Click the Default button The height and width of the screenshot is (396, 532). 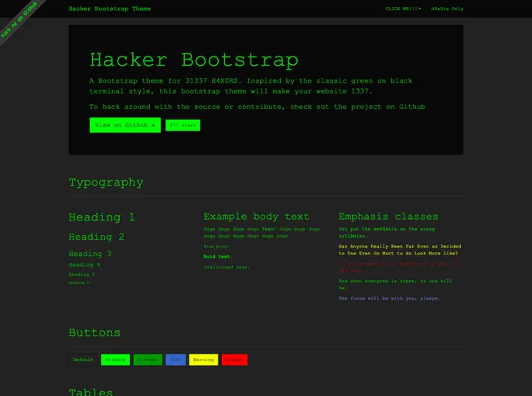coord(83,360)
